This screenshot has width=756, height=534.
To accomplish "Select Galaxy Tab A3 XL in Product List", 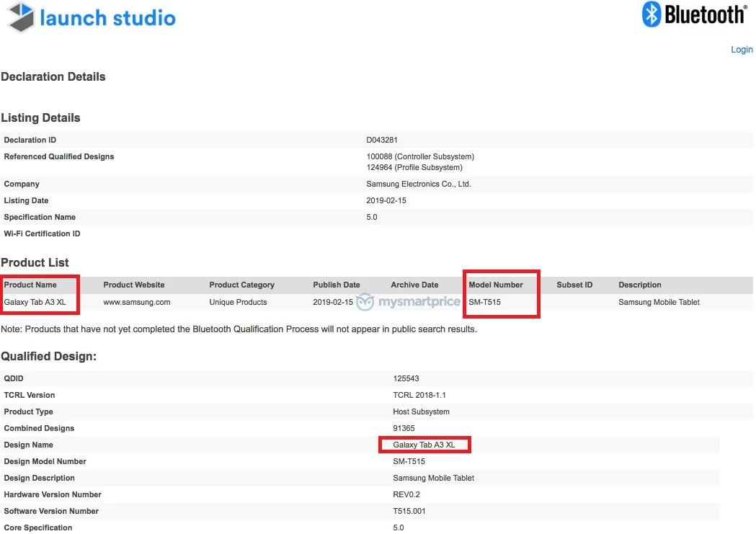I will pyautogui.click(x=35, y=302).
